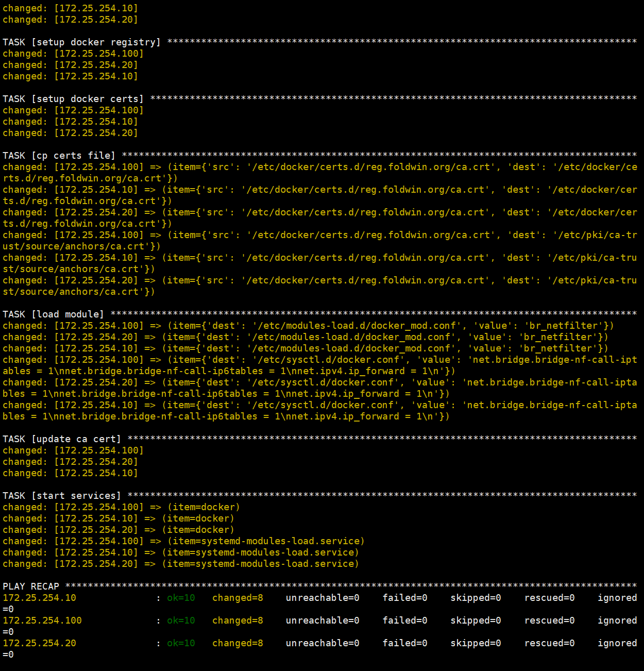Select '(item=systemd-modules-load.service)' for host 172.25.254.100

[266, 541]
